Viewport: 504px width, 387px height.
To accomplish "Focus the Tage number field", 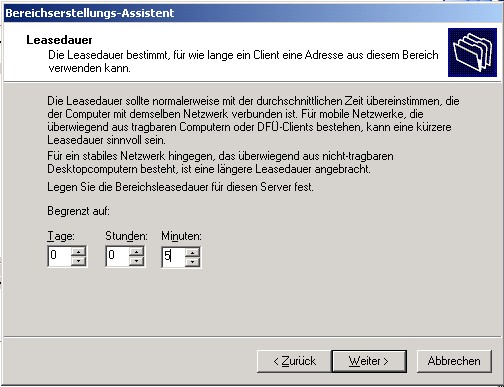I will [60, 256].
